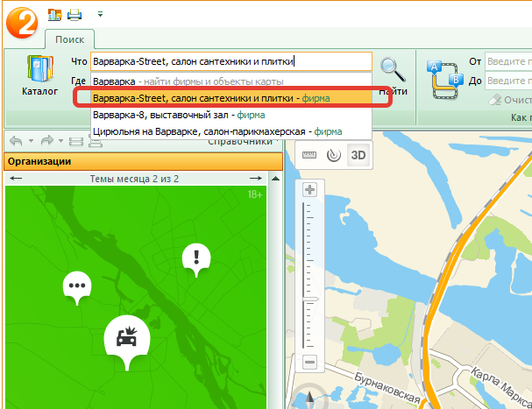
Task: Click the A to B route icon
Action: point(444,80)
